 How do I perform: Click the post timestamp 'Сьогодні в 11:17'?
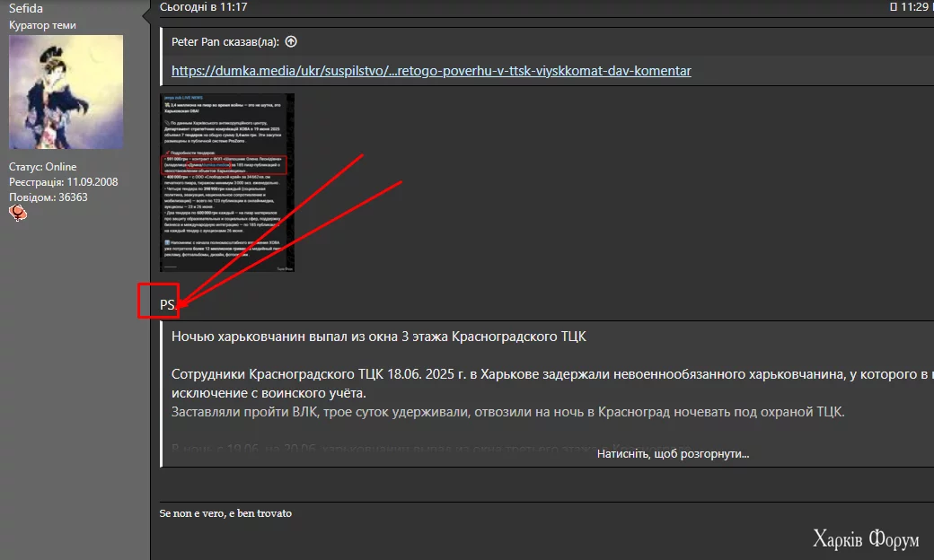(x=203, y=7)
